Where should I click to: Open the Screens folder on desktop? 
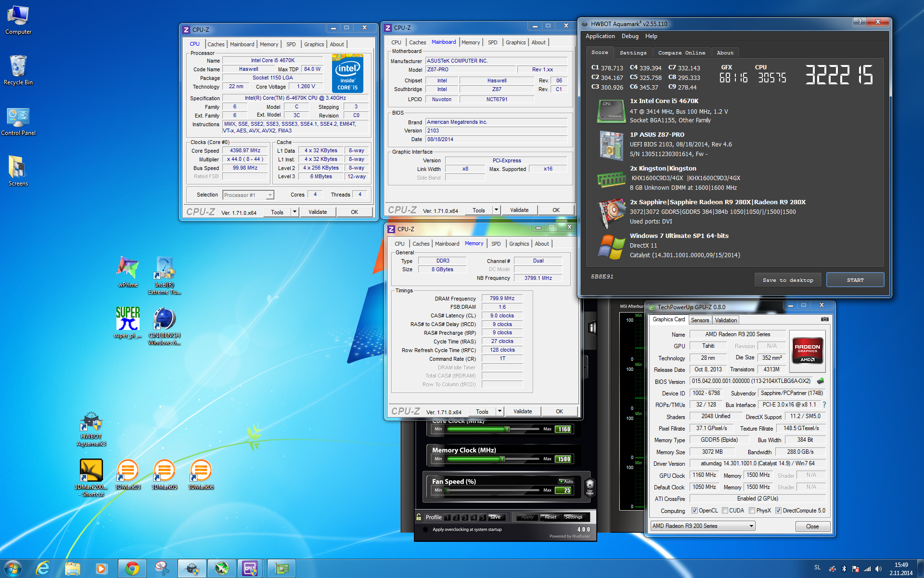pos(18,171)
